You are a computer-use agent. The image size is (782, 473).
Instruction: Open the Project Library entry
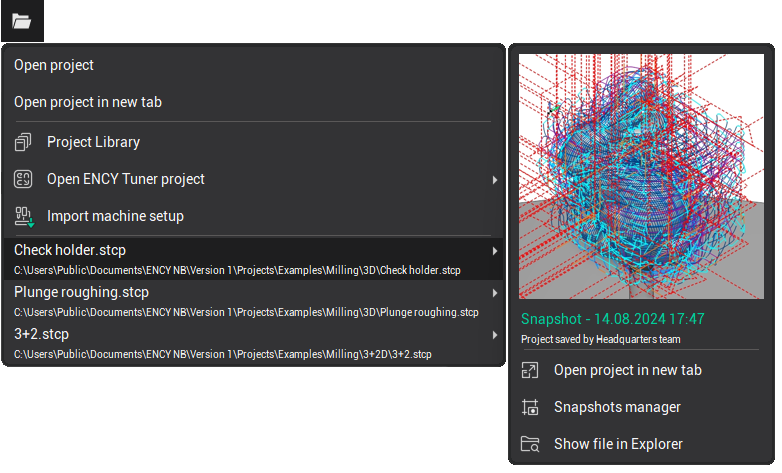(x=93, y=143)
